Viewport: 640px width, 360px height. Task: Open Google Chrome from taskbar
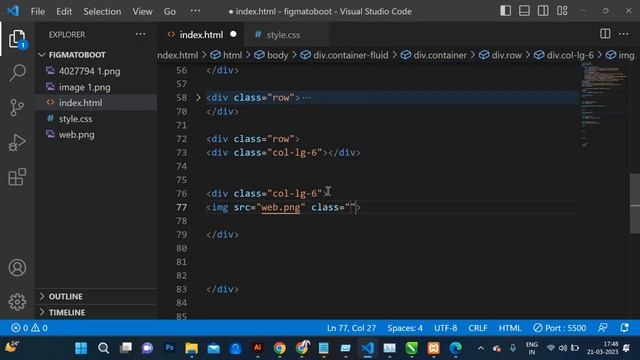280,348
